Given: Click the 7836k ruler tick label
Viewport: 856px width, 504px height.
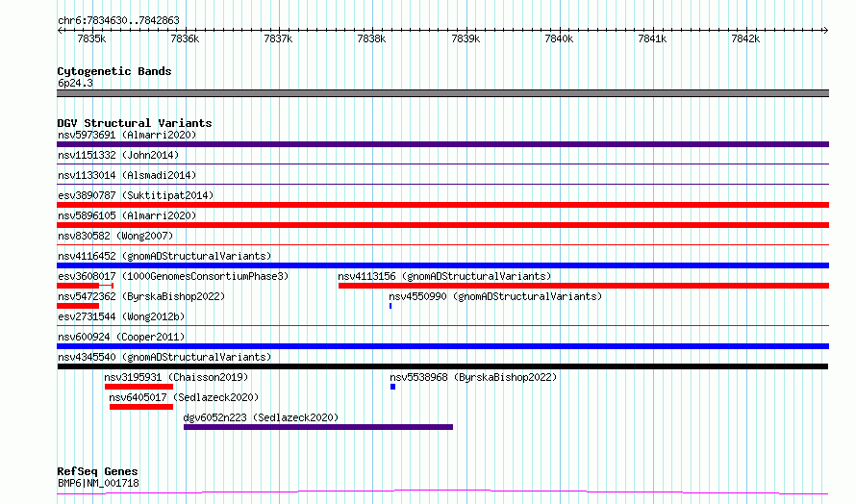Looking at the screenshot, I should (x=185, y=38).
